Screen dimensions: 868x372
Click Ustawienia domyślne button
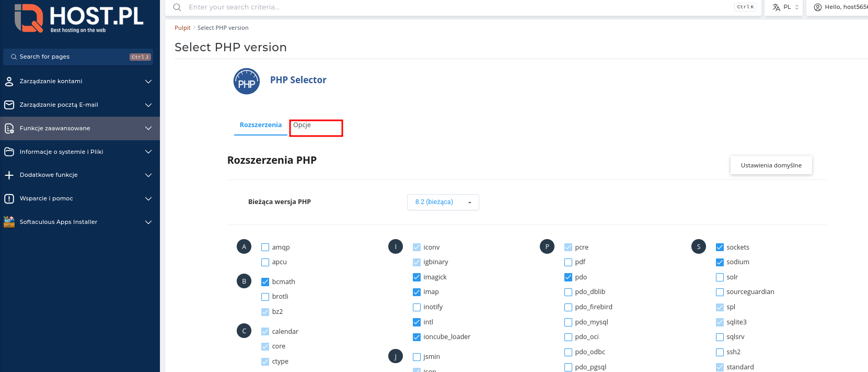pos(771,165)
